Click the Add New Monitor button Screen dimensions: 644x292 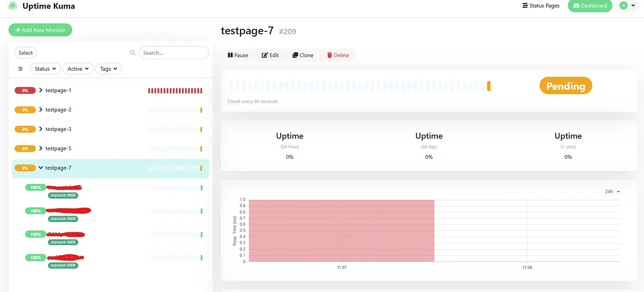tap(40, 29)
